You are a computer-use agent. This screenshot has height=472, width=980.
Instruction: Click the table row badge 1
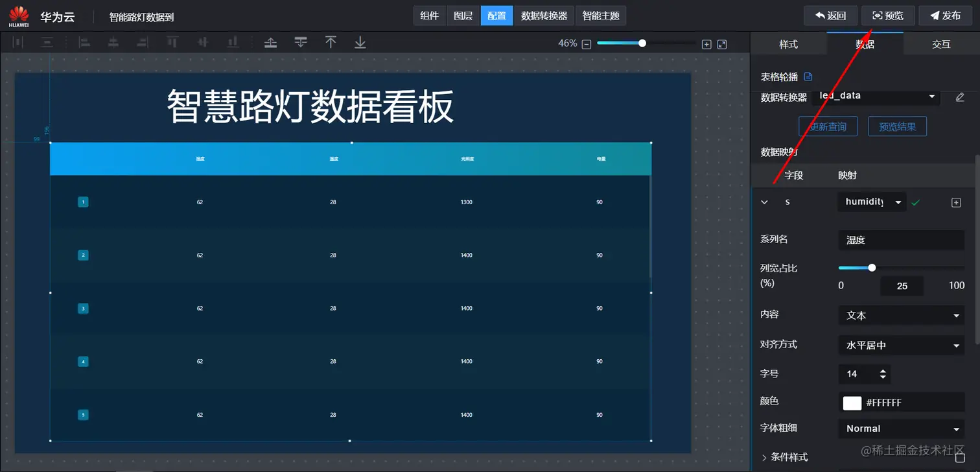click(x=83, y=202)
